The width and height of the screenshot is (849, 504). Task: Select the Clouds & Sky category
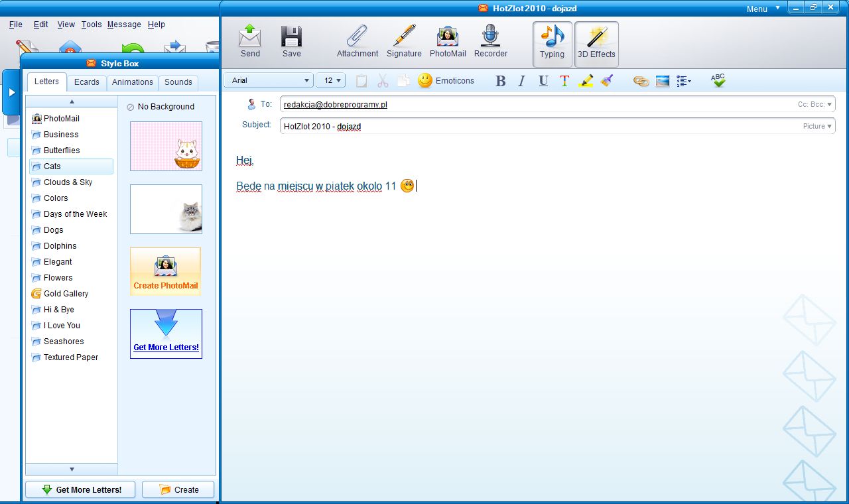(71, 182)
